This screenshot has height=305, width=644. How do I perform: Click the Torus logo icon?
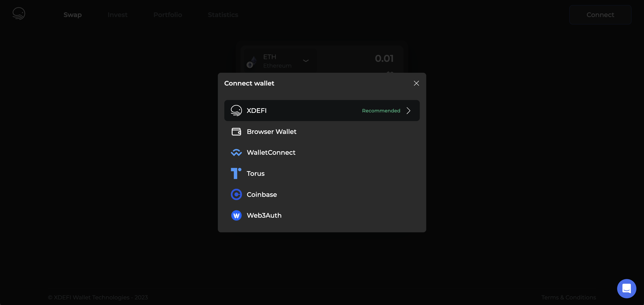(x=236, y=173)
